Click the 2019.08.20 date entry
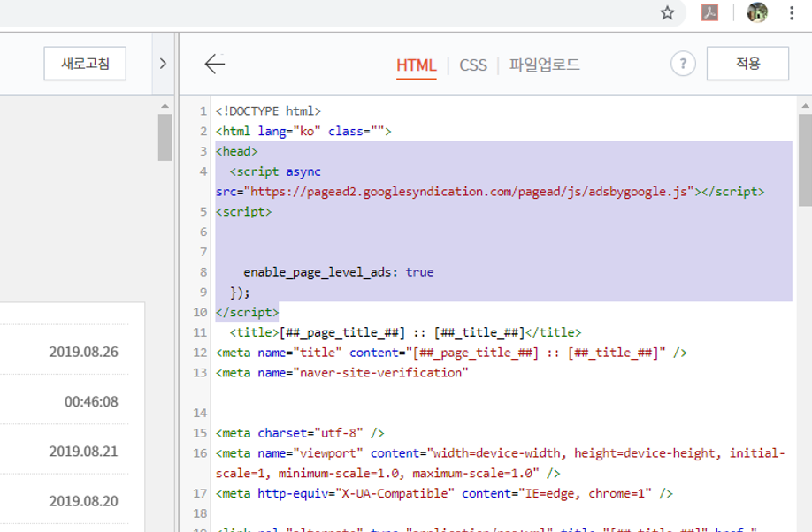Screen dimensions: 812x532 pyautogui.click(x=83, y=501)
